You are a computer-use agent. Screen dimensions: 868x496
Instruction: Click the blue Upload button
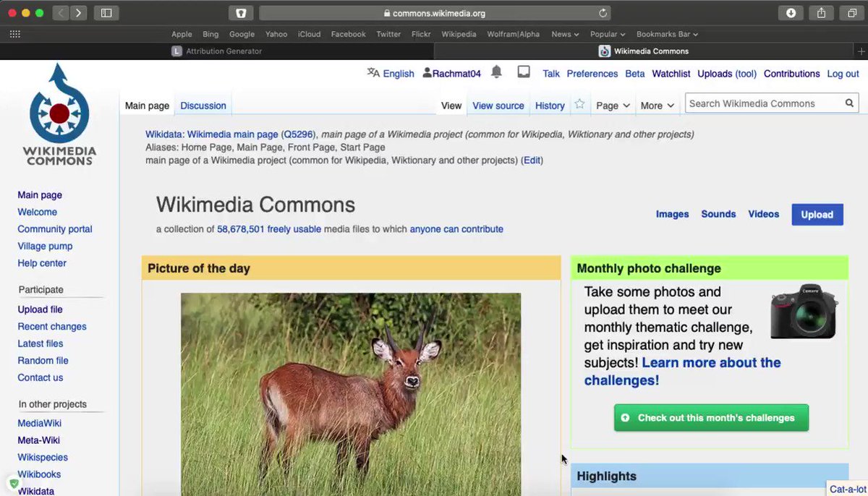coord(817,214)
